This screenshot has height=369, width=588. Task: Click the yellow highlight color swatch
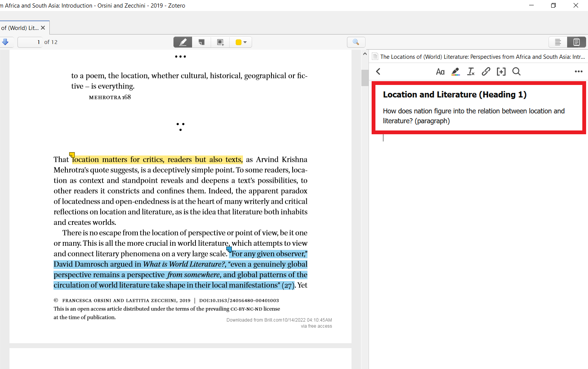click(238, 42)
